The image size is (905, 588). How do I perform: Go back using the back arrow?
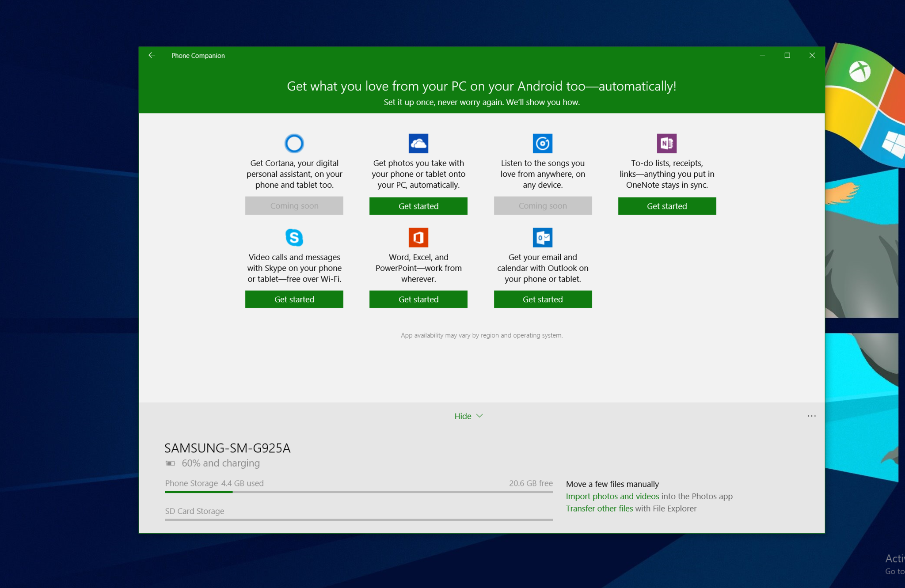(152, 55)
